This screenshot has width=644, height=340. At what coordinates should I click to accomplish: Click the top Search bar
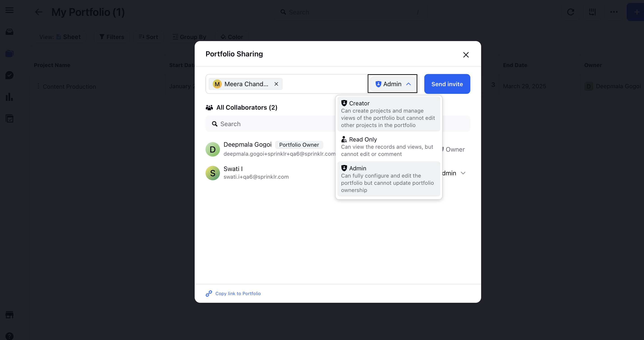click(x=351, y=12)
